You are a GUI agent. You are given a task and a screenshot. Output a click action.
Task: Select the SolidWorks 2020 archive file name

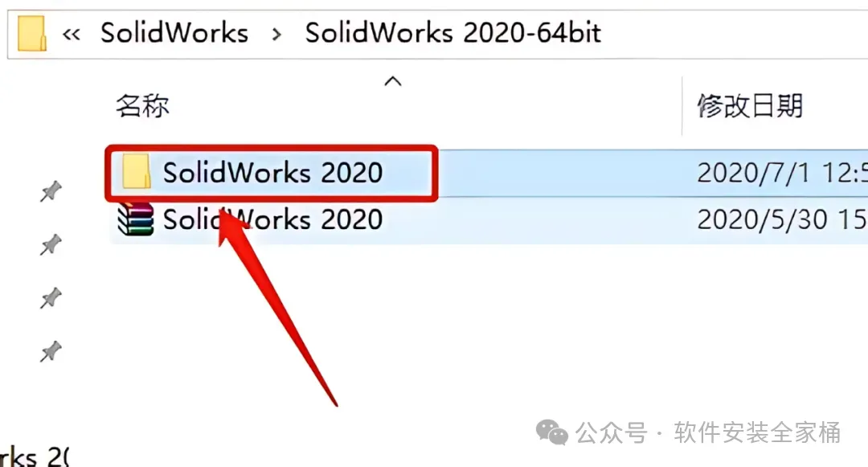(272, 219)
